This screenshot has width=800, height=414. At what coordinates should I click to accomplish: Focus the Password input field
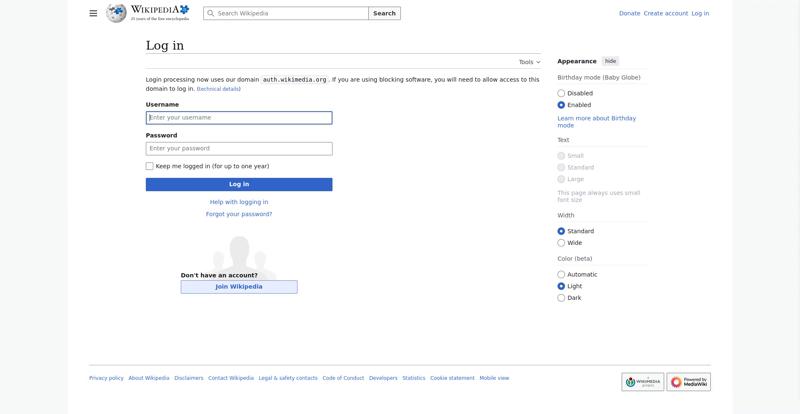coord(239,149)
